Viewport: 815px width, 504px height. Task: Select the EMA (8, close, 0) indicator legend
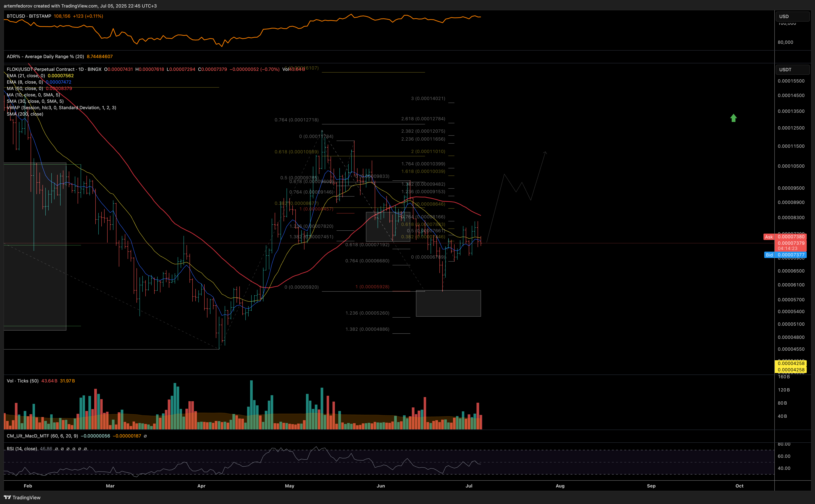click(x=25, y=82)
